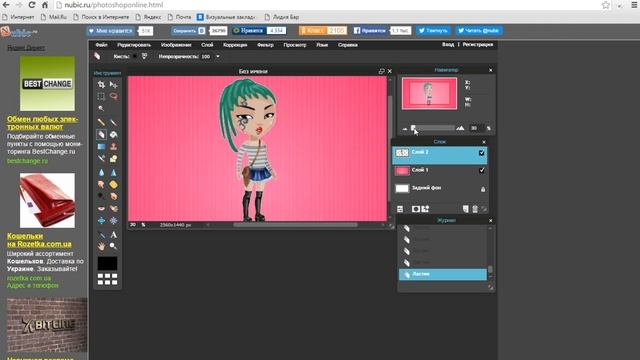Zoom in using Navigator mountain icon

click(x=460, y=128)
